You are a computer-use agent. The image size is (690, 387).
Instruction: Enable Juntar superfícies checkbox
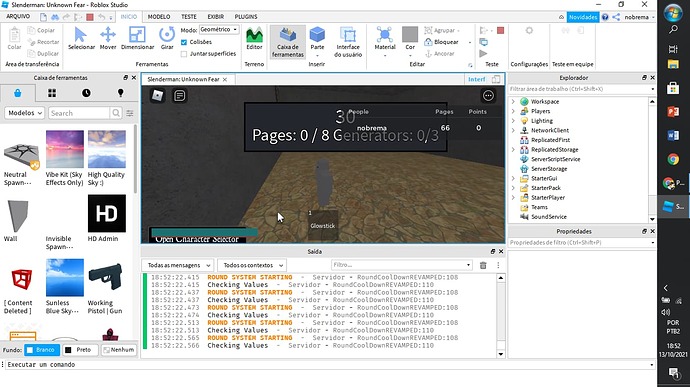click(184, 54)
